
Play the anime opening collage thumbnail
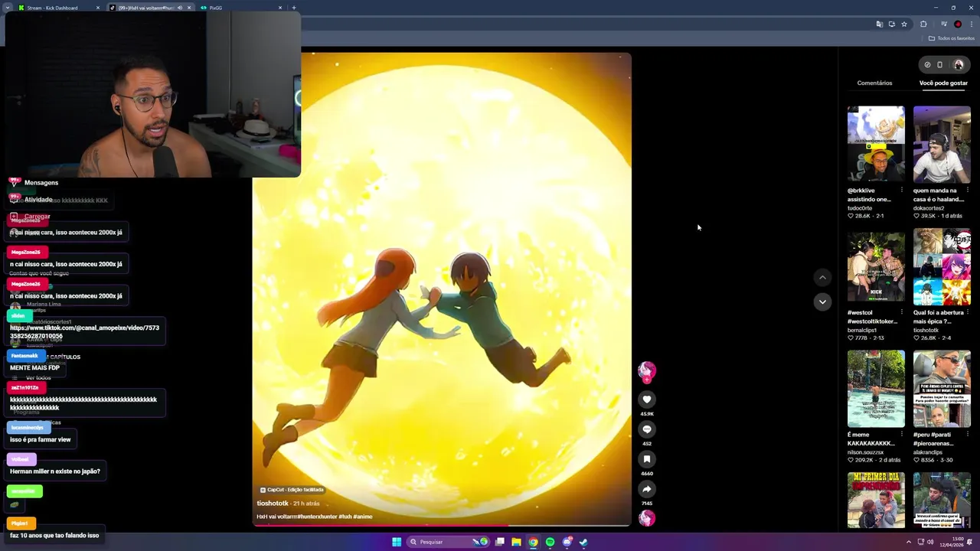click(942, 266)
